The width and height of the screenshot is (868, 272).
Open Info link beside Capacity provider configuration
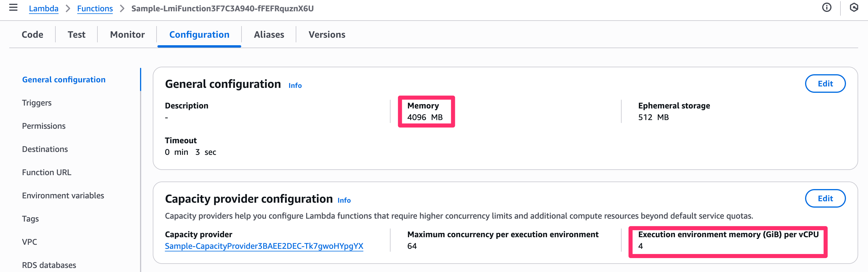click(344, 201)
